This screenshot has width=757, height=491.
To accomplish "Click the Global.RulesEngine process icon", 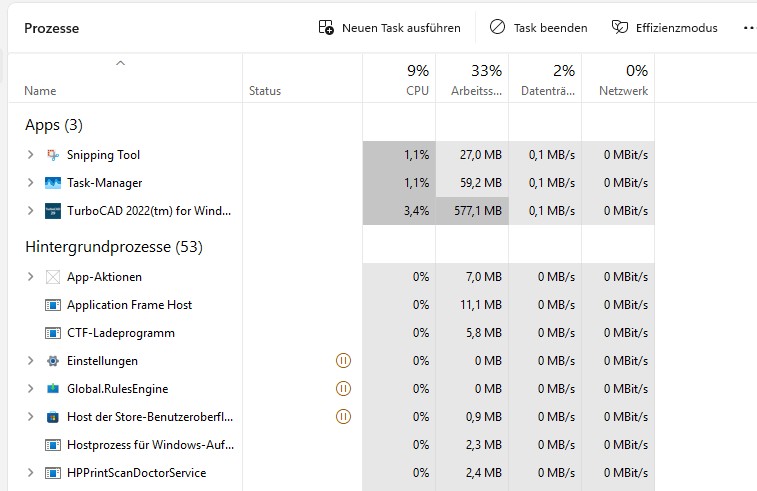I will (x=53, y=389).
